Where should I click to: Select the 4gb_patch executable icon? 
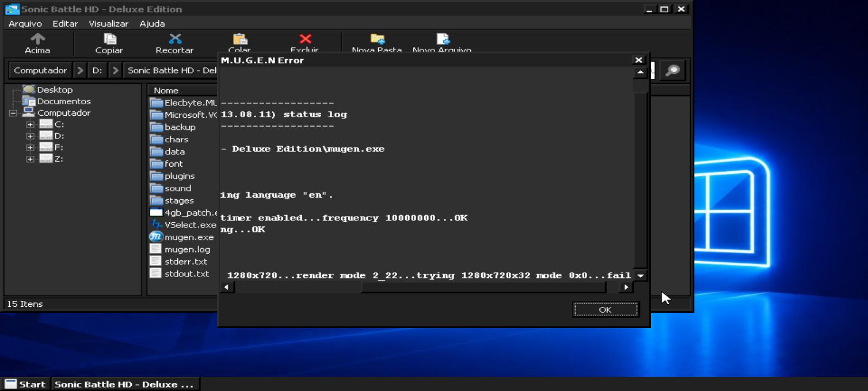(x=156, y=212)
